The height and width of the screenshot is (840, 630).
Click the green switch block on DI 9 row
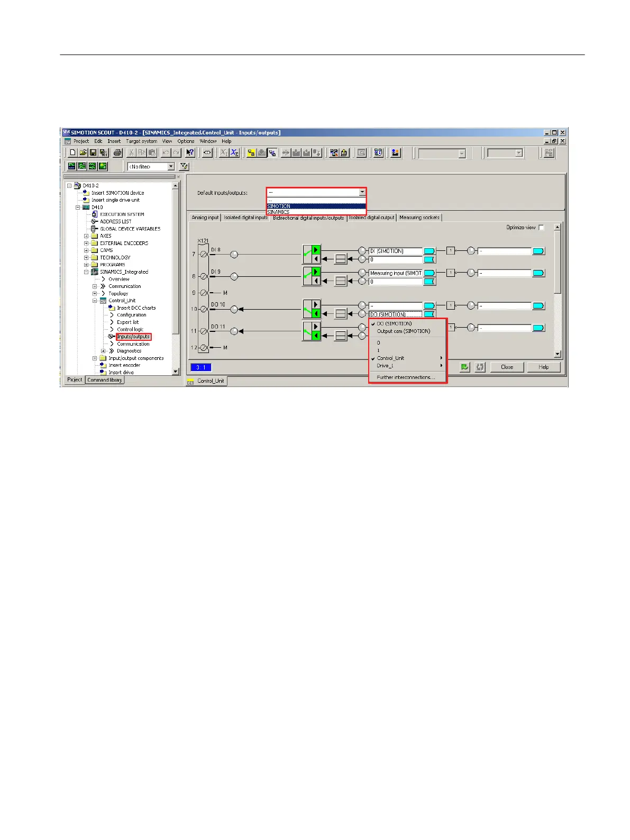[312, 276]
